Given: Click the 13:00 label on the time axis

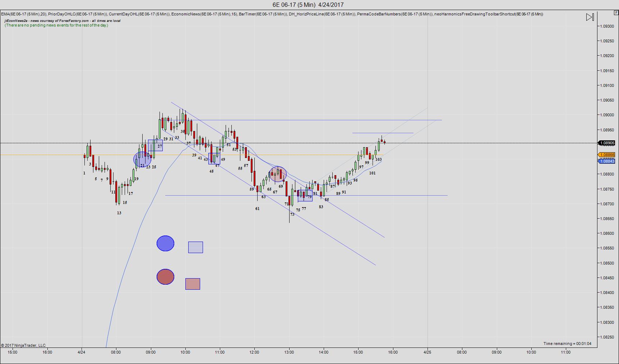Looking at the screenshot, I should (x=289, y=352).
